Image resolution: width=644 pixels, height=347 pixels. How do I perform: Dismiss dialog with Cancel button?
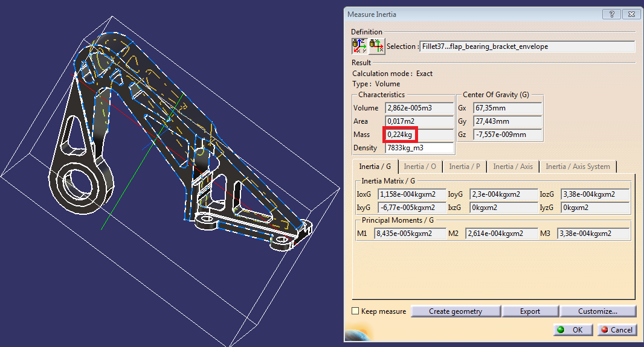click(617, 329)
